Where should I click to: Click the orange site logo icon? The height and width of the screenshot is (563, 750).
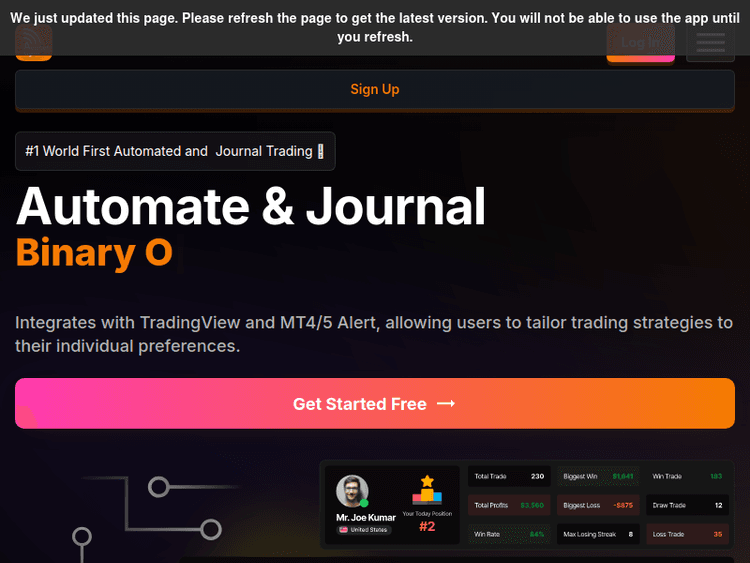33,42
